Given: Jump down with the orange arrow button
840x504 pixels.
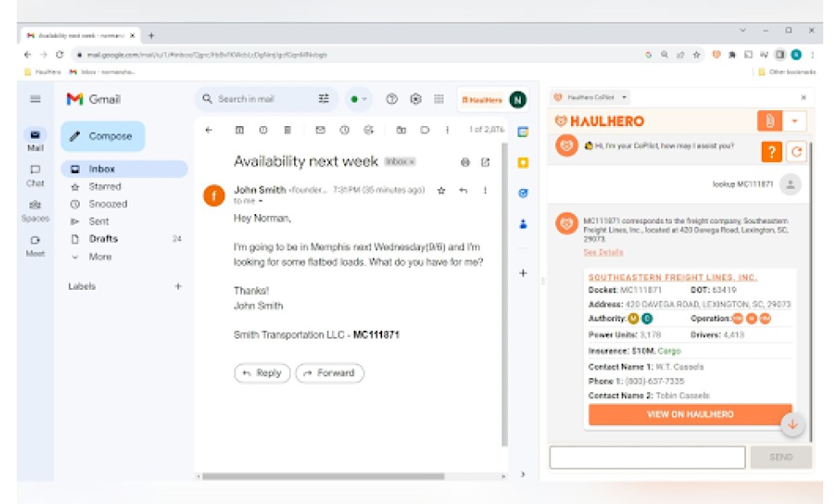Looking at the screenshot, I should click(x=792, y=425).
